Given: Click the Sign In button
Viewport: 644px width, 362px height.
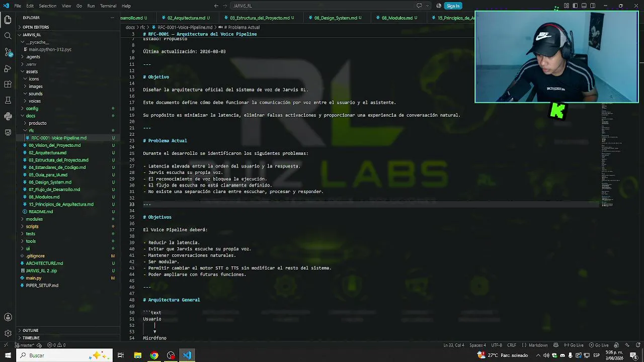Looking at the screenshot, I should [x=453, y=6].
